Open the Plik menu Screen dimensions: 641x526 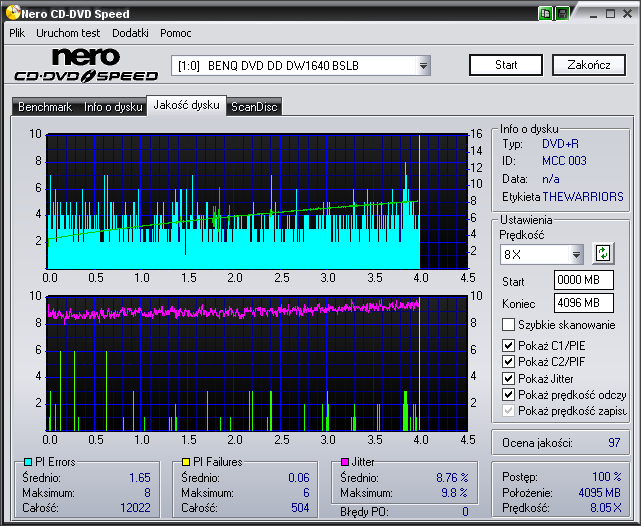coord(17,33)
